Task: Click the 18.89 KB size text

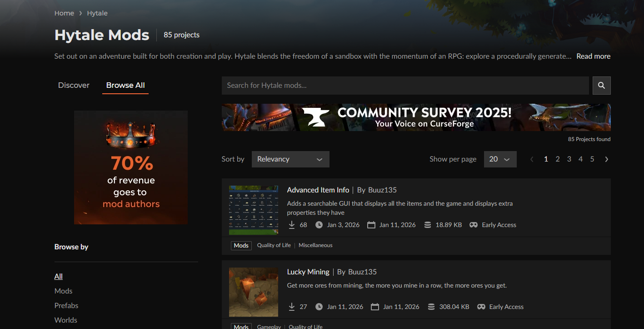Action: tap(449, 225)
